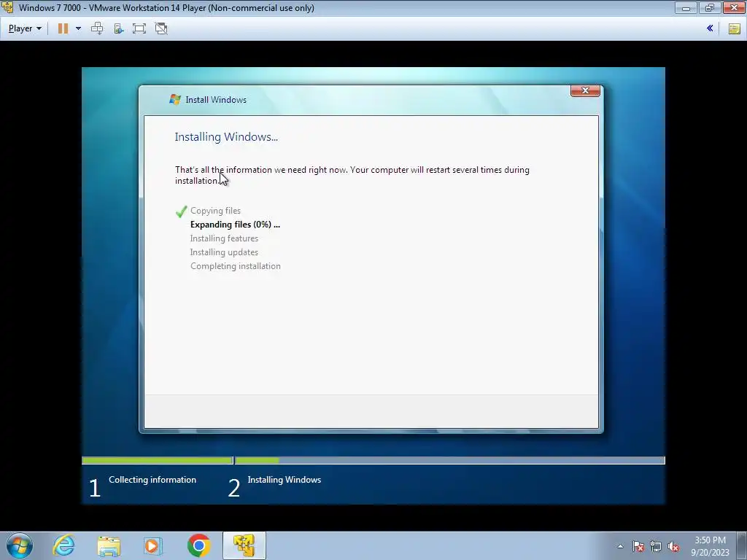The image size is (747, 560).
Task: Open the taskbar clock showing 3:50 PM
Action: pyautogui.click(x=710, y=546)
